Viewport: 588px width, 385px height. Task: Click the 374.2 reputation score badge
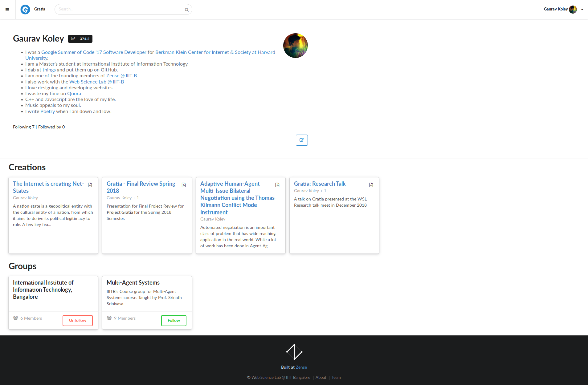[80, 39]
